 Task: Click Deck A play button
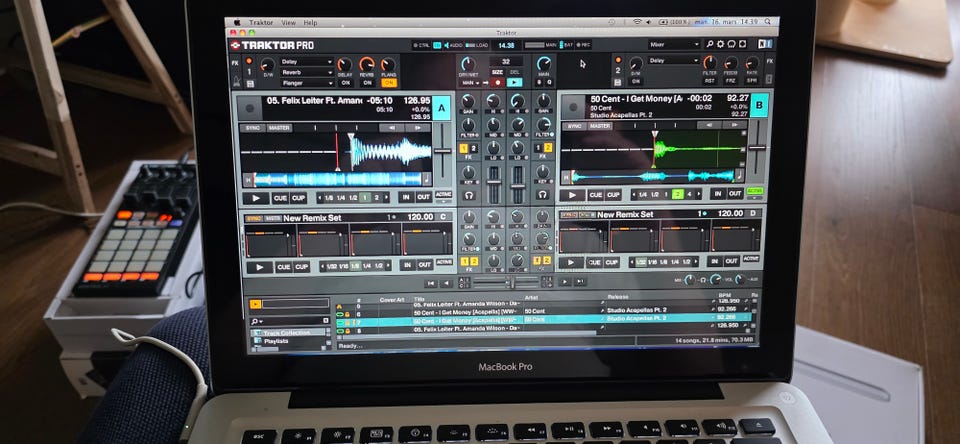click(x=256, y=198)
